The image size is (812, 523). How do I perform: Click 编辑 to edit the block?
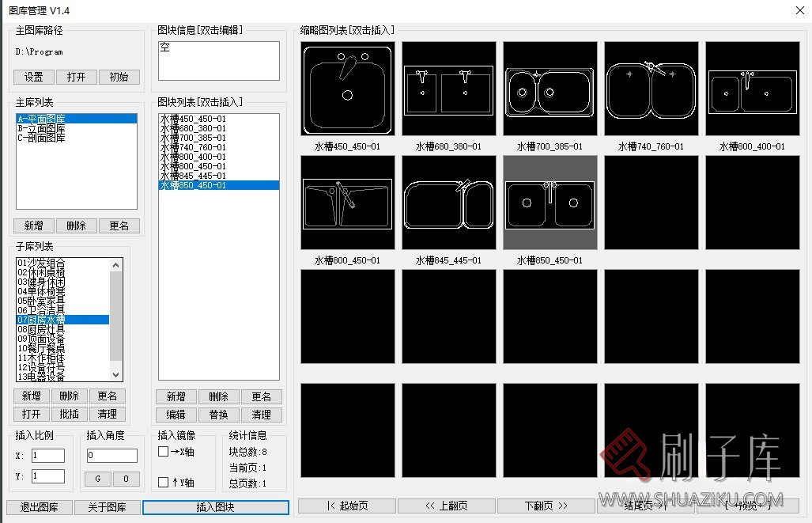tap(176, 415)
